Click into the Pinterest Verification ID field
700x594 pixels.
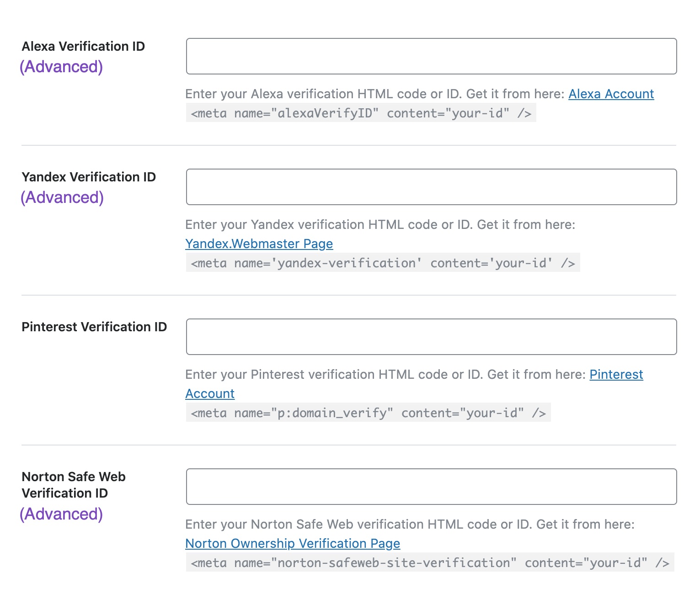431,337
